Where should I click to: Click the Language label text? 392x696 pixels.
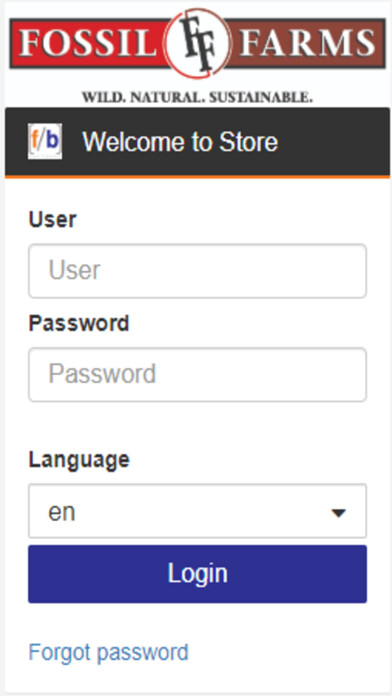79,459
